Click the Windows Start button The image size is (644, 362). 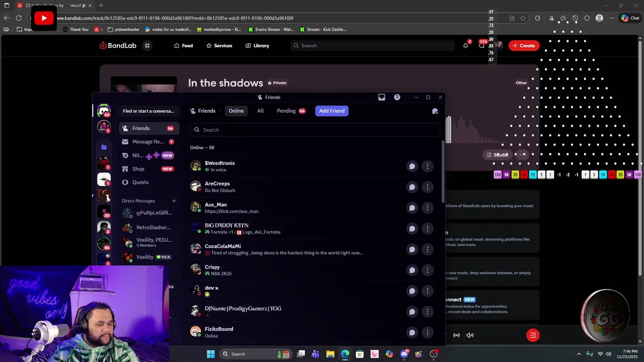coord(211,354)
